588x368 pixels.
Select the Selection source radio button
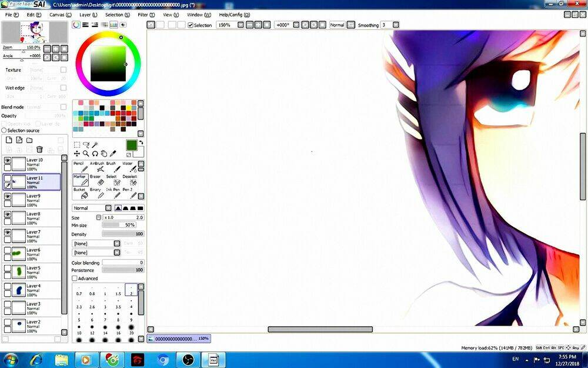pyautogui.click(x=4, y=131)
